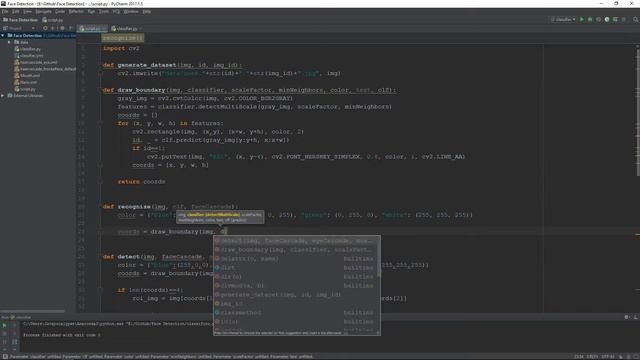Select Nose.xml in project tree

point(26,82)
